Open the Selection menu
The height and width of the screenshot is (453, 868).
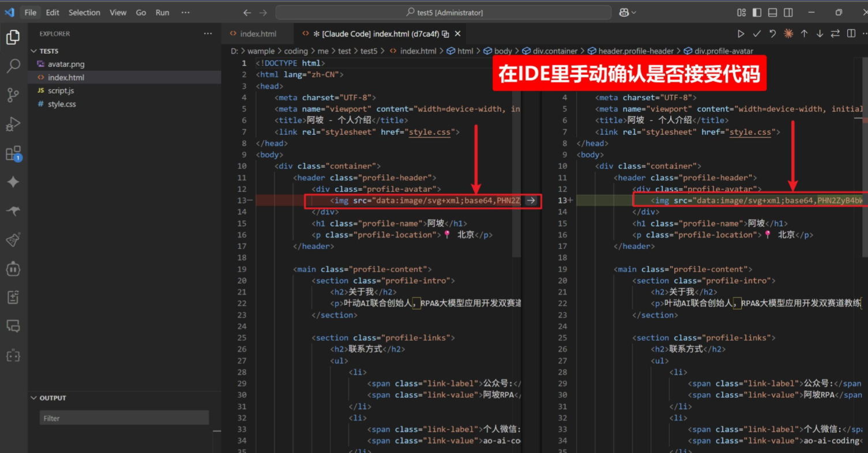[84, 12]
